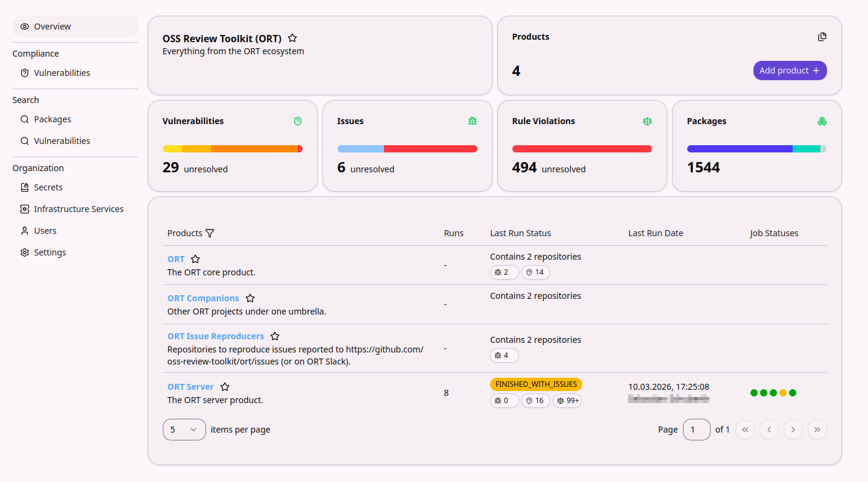The width and height of the screenshot is (868, 482).
Task: Click the scales icon in Rule Violations card
Action: (647, 121)
